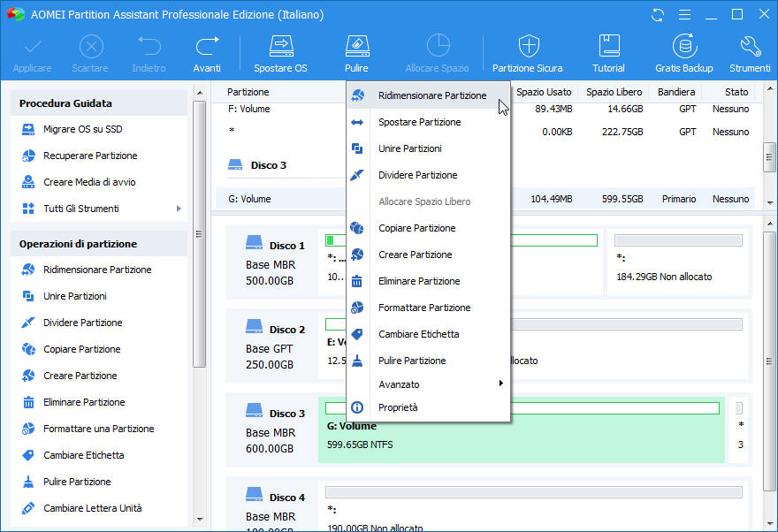
Task: Click the Bandiera column header
Action: click(675, 92)
